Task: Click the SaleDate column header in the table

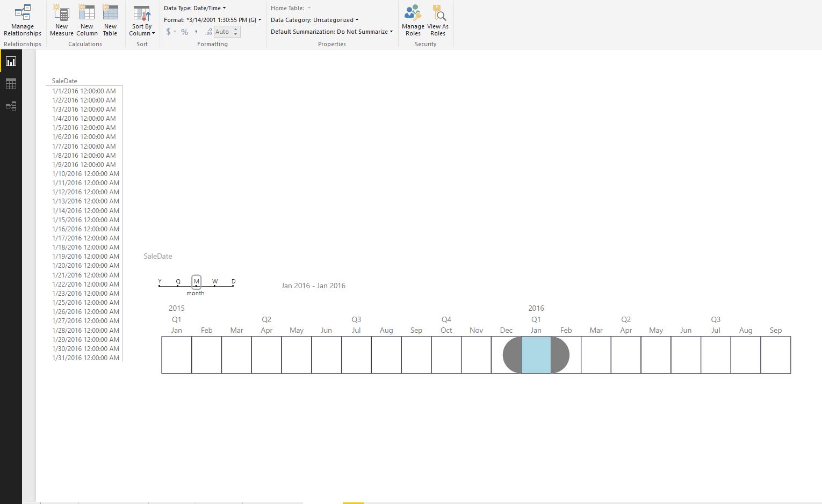Action: (64, 81)
